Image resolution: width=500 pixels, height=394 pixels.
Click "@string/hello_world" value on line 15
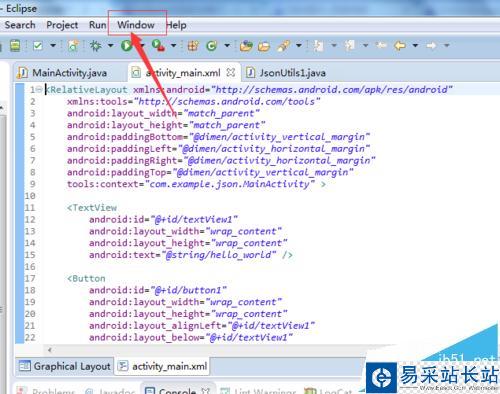219,255
